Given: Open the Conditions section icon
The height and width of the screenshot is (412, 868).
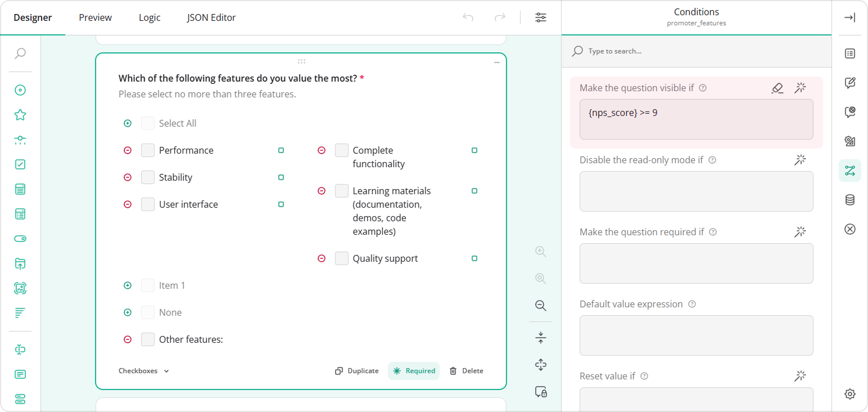Looking at the screenshot, I should (850, 171).
